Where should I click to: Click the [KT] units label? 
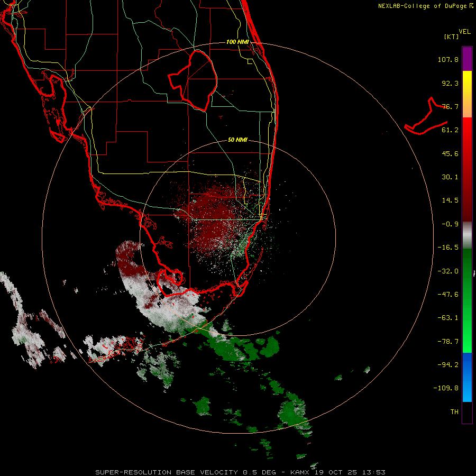[451, 36]
